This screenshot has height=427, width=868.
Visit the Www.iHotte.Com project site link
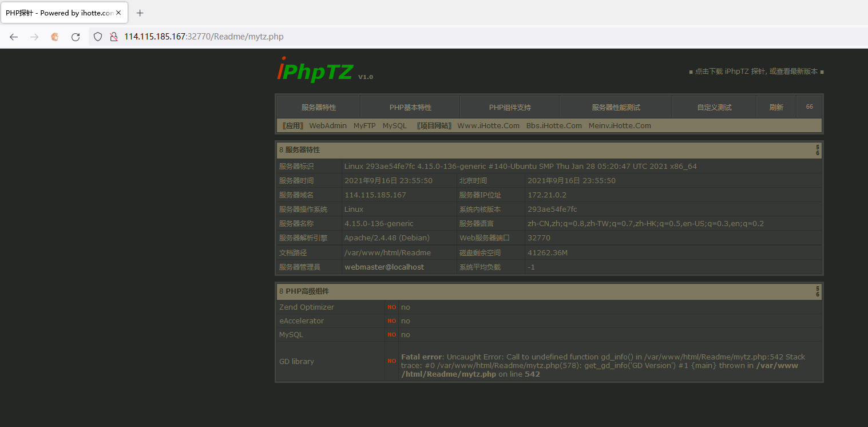489,126
